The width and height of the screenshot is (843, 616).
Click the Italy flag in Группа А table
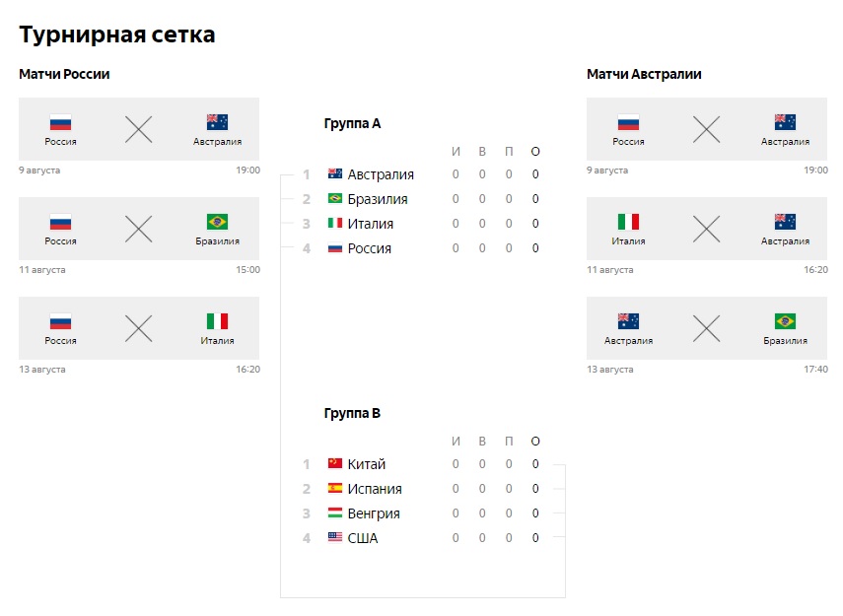[334, 224]
